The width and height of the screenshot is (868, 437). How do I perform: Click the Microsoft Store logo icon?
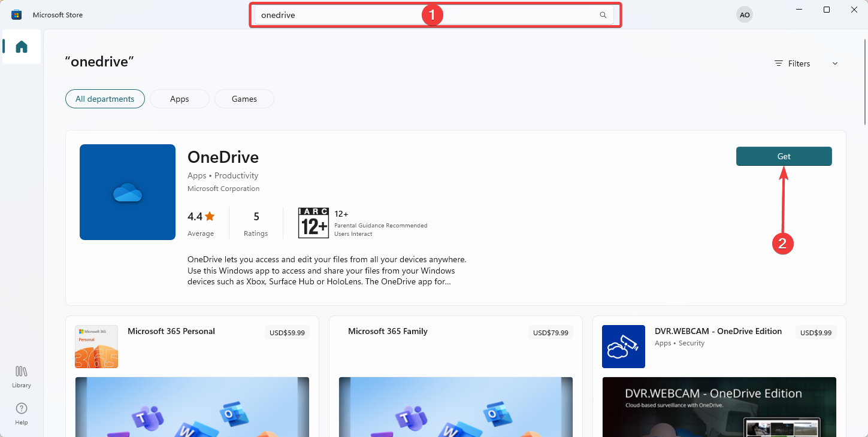pos(17,14)
